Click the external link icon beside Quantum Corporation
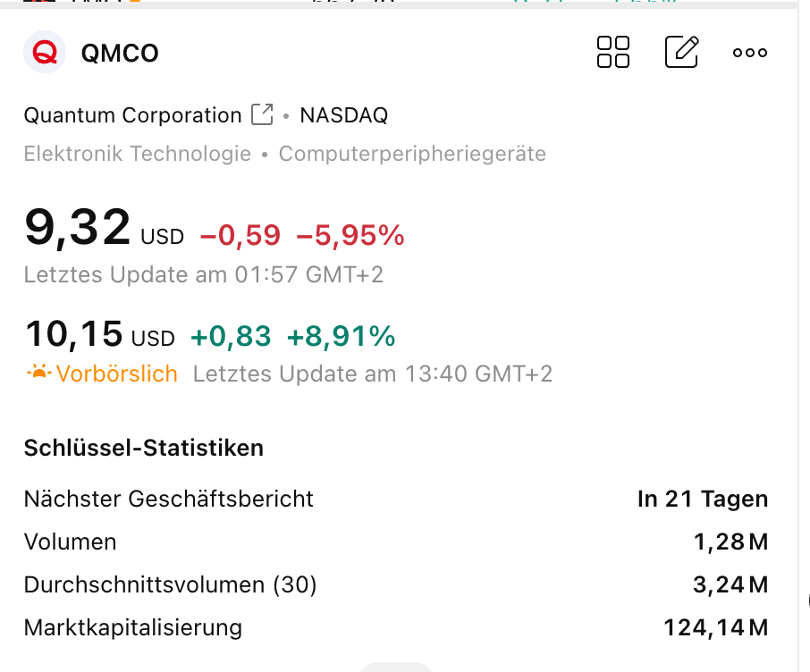 pyautogui.click(x=262, y=114)
